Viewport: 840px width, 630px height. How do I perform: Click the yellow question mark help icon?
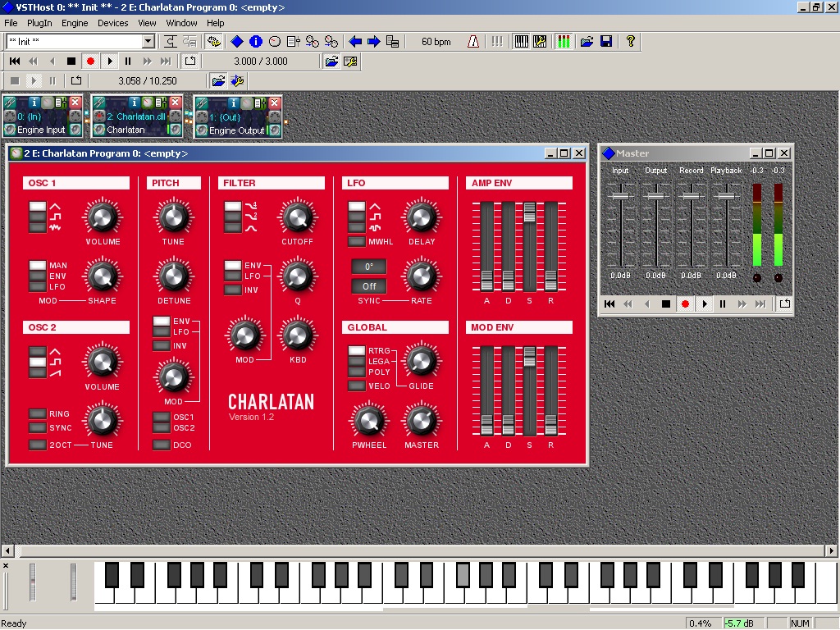pyautogui.click(x=631, y=41)
